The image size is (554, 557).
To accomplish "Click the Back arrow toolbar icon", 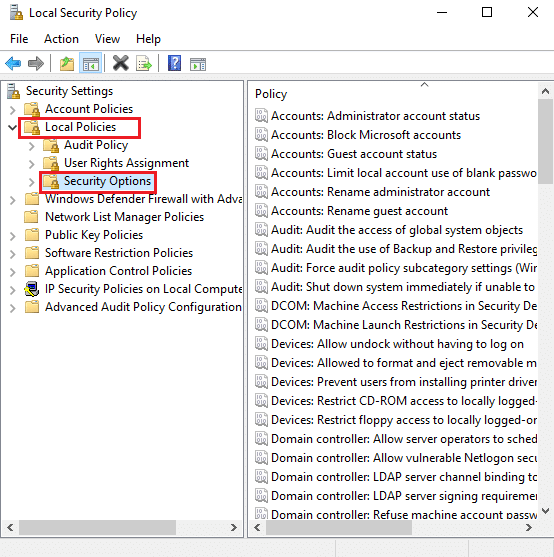I will click(x=13, y=64).
